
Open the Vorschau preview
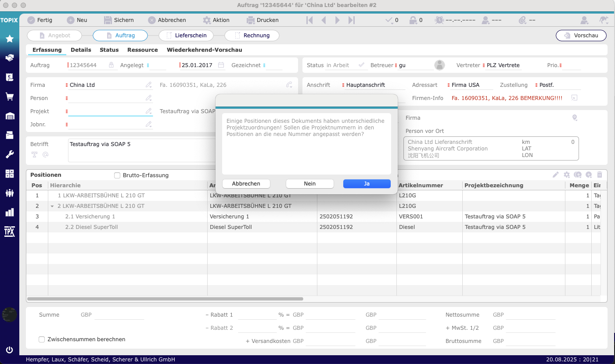(581, 36)
